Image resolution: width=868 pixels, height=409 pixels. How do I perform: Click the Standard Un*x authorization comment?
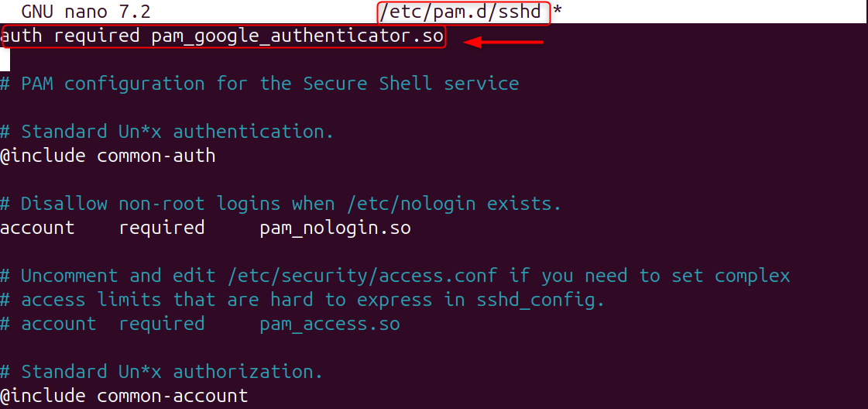[161, 372]
